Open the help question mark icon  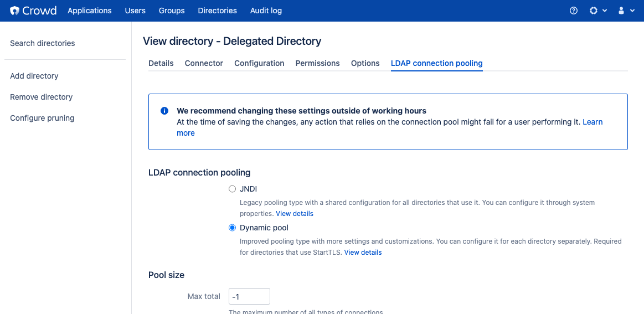[574, 11]
